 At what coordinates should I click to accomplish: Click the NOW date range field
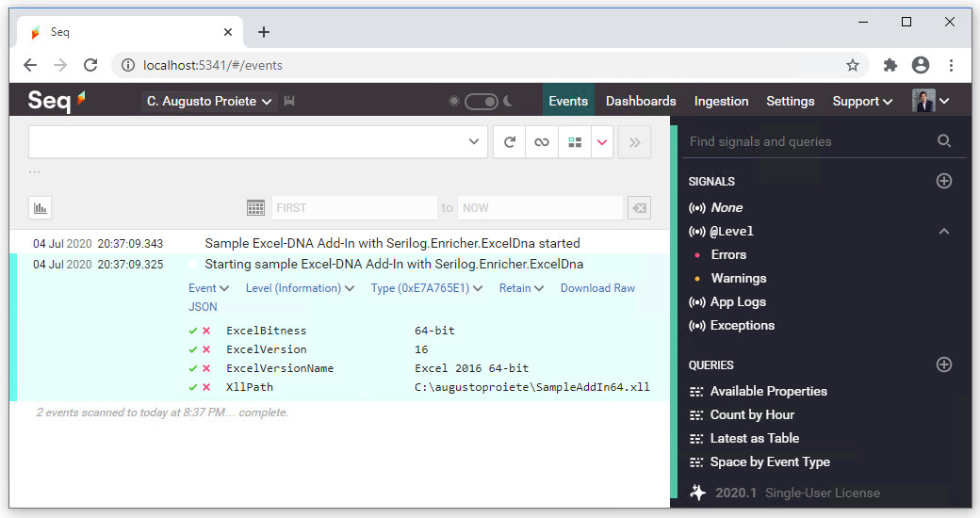coord(540,208)
